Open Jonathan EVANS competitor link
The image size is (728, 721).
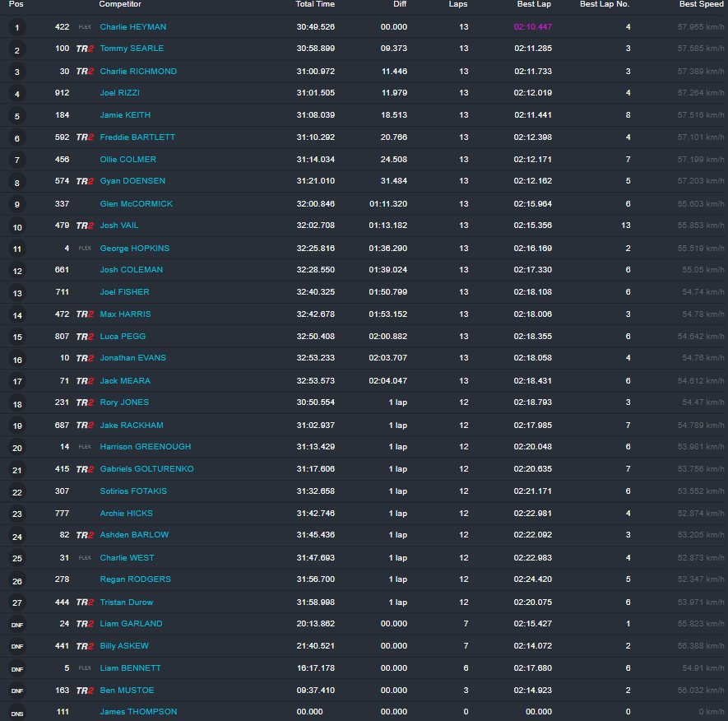[x=132, y=358]
